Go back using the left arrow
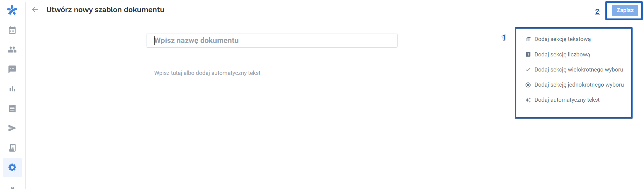 click(x=35, y=10)
